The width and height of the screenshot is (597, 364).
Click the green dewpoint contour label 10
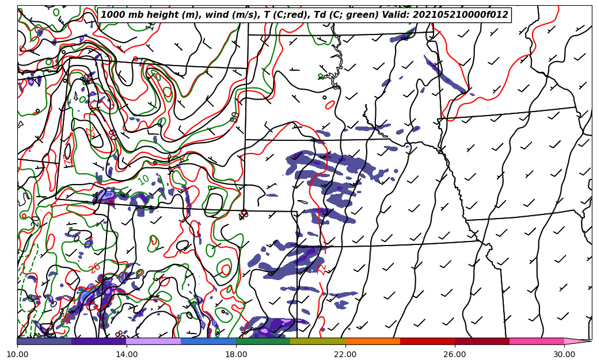point(144,180)
